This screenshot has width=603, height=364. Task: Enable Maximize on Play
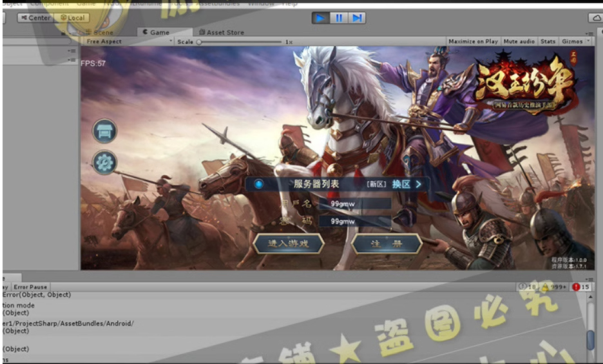coord(473,41)
